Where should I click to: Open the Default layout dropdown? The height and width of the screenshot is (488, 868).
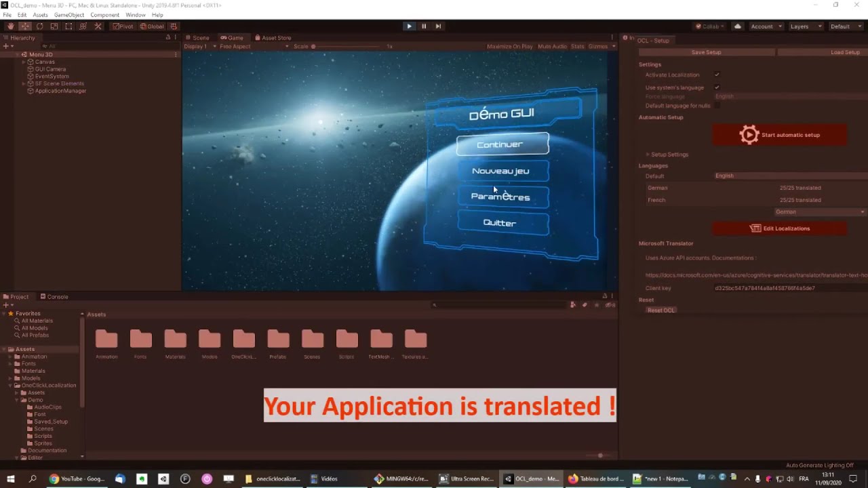[845, 26]
